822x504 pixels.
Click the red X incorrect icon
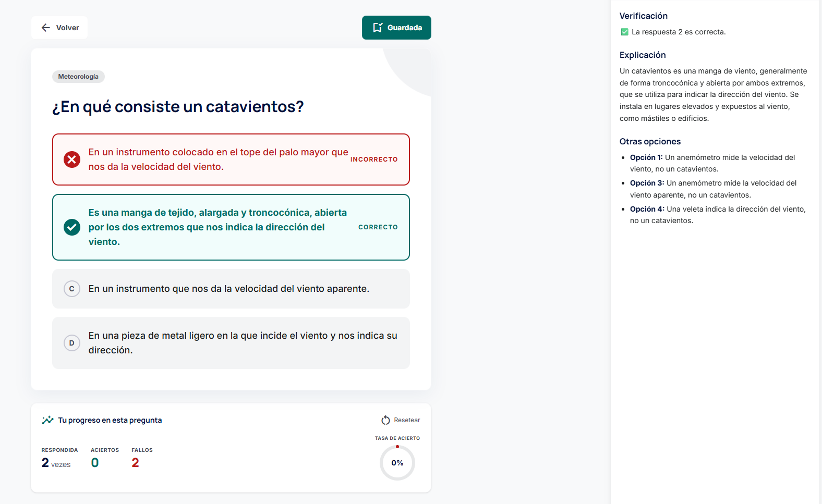[72, 159]
